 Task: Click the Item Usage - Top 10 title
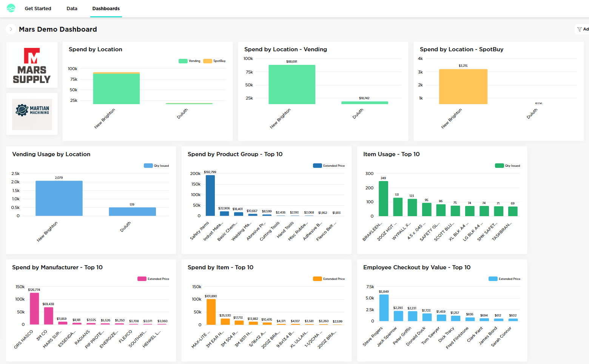point(391,154)
